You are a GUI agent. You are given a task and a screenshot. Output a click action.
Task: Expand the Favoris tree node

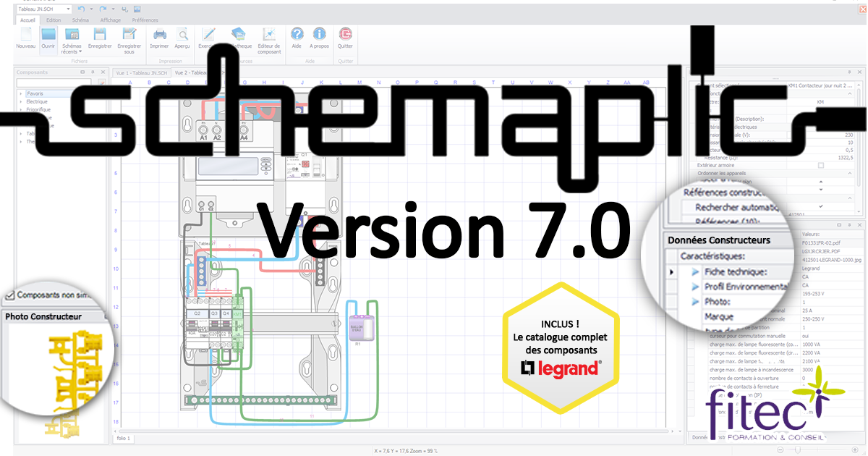[x=22, y=94]
